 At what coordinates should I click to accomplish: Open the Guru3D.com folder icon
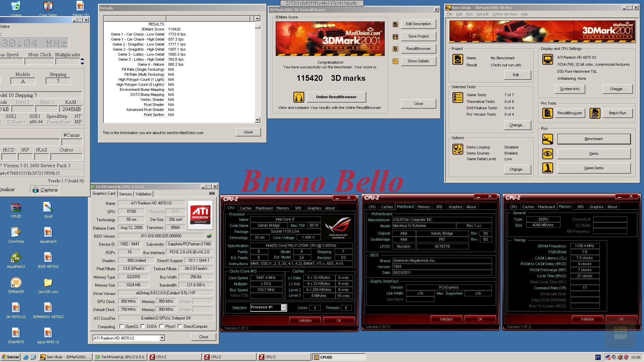(x=48, y=286)
